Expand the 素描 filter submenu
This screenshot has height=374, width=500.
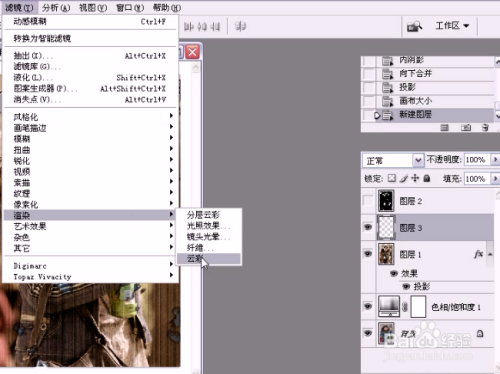click(90, 183)
